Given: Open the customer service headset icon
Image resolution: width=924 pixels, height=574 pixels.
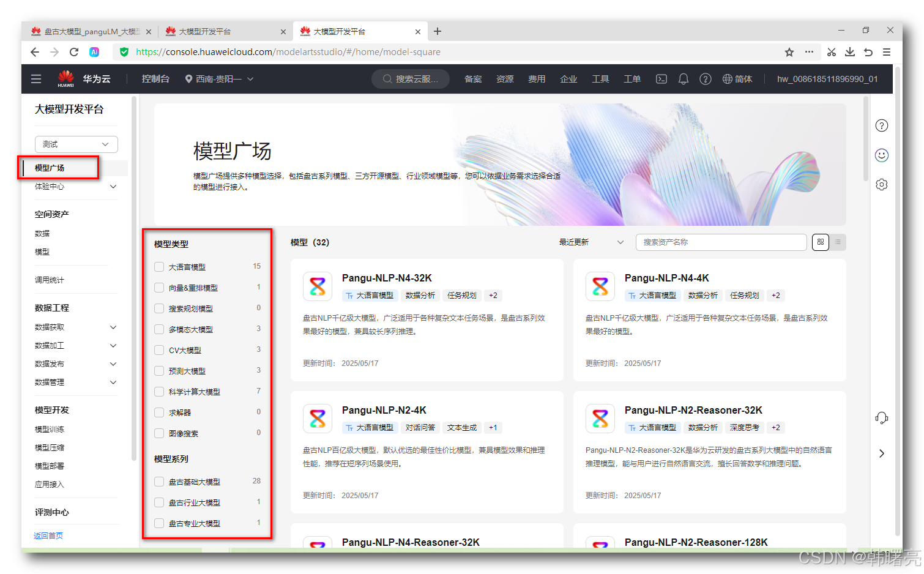Looking at the screenshot, I should (882, 418).
